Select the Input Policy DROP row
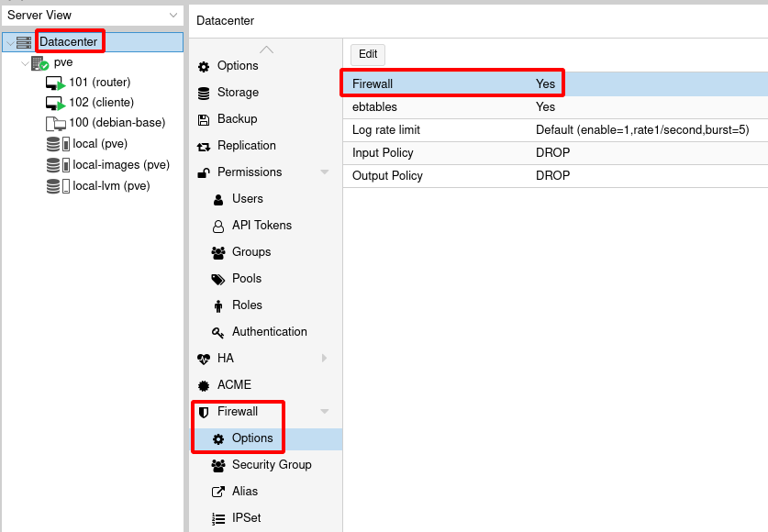This screenshot has height=532, width=768. tap(554, 153)
